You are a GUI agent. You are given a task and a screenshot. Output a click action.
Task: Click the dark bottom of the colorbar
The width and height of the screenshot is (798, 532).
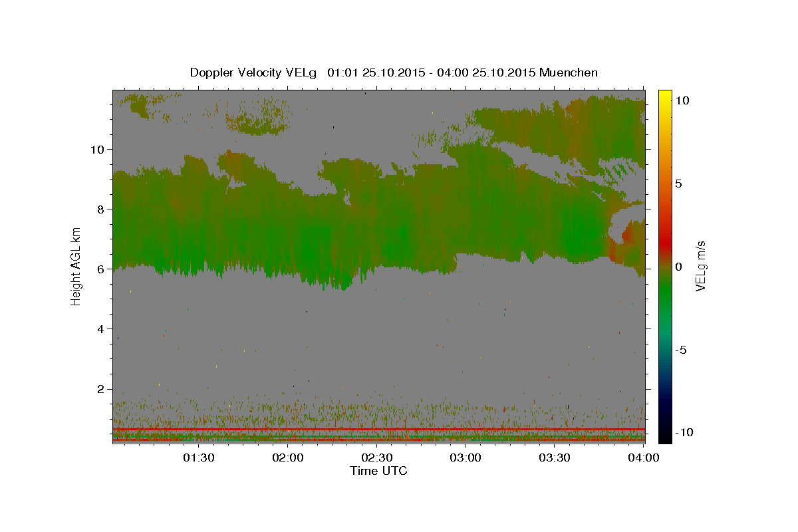pyautogui.click(x=665, y=432)
